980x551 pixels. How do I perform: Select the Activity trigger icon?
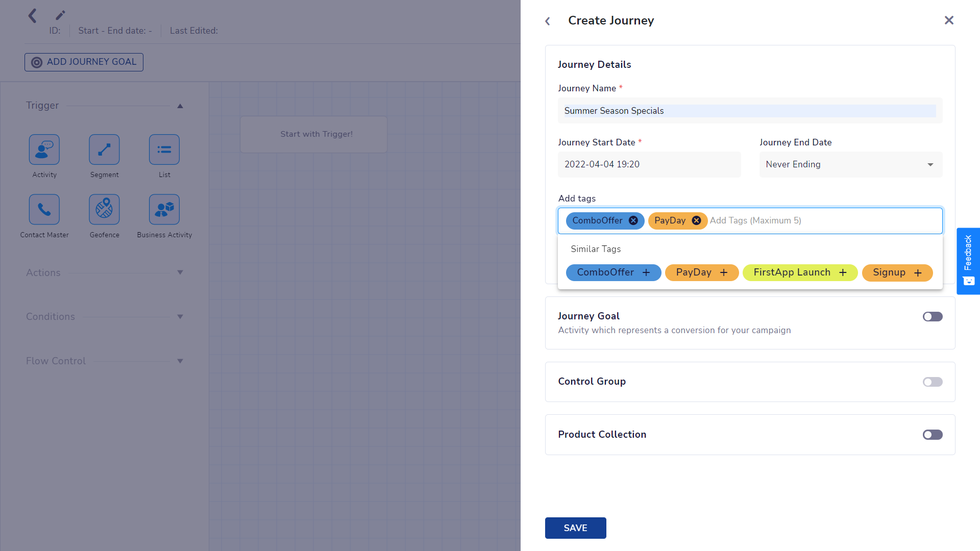[x=44, y=149]
